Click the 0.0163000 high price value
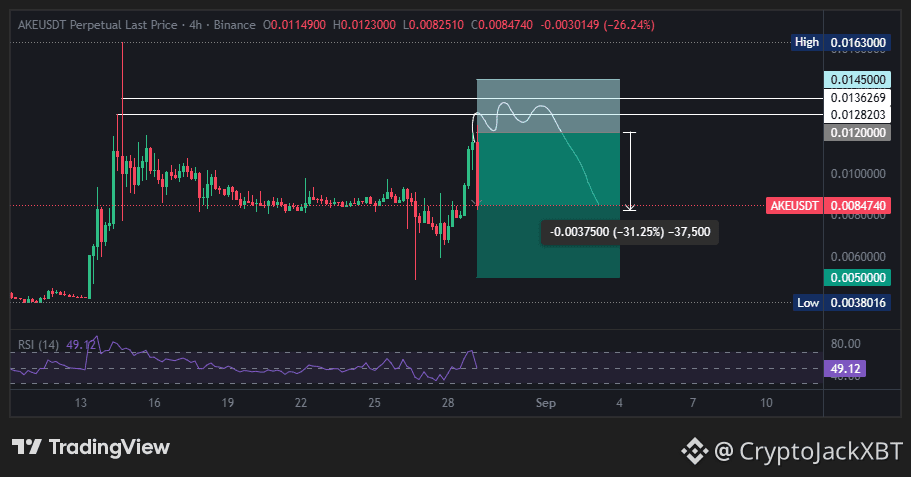911x477 pixels. tap(858, 42)
